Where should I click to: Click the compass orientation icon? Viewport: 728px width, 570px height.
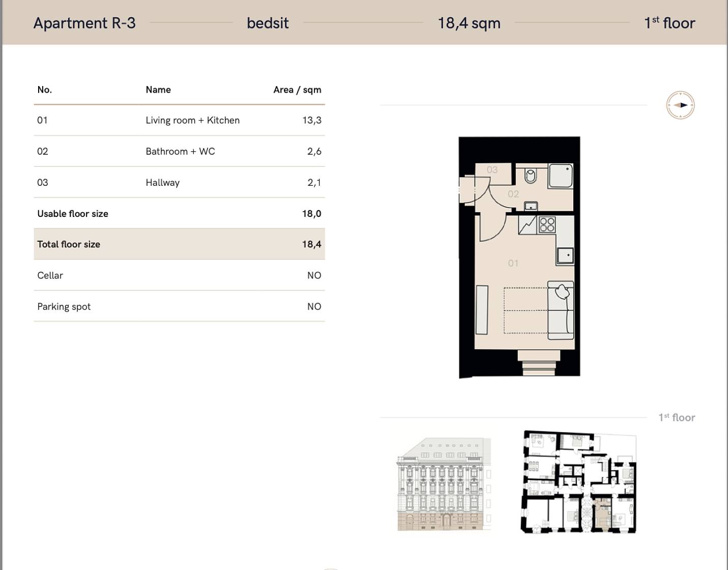tap(680, 105)
